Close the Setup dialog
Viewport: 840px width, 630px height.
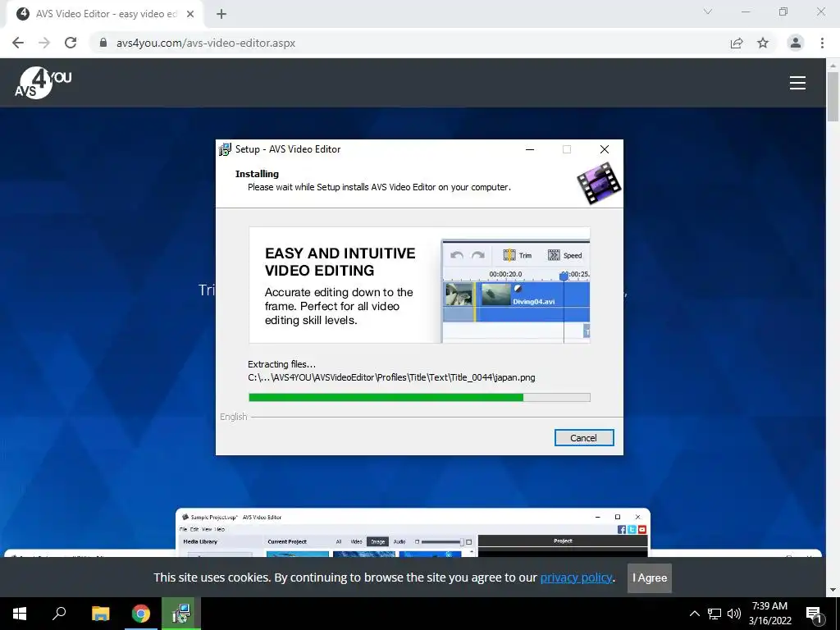[605, 149]
